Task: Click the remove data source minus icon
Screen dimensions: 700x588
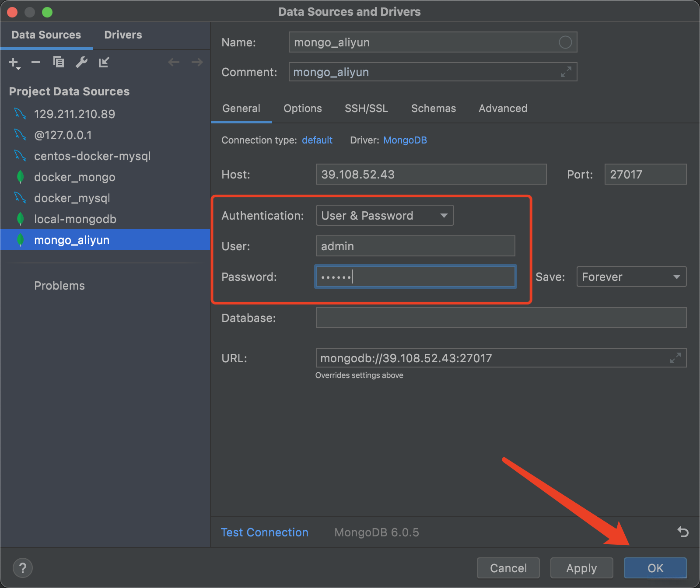Action: (36, 63)
